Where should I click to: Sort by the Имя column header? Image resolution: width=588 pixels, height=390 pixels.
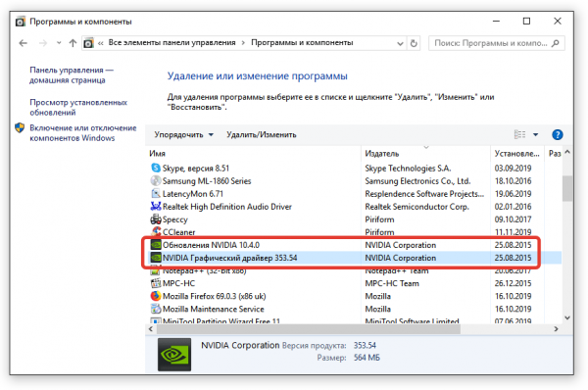(157, 154)
